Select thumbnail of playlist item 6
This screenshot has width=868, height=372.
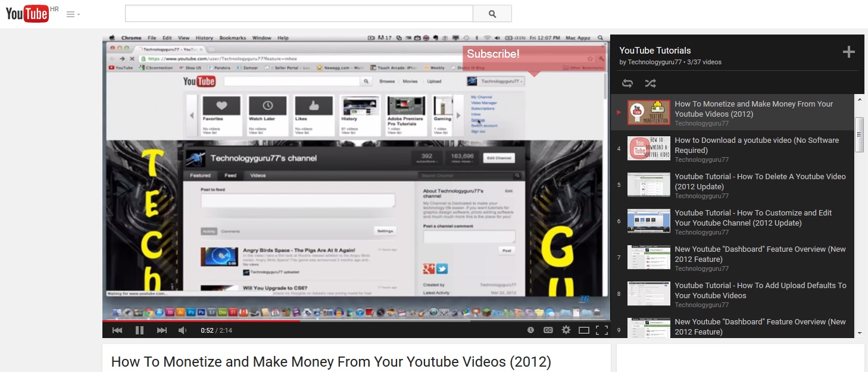pos(649,221)
